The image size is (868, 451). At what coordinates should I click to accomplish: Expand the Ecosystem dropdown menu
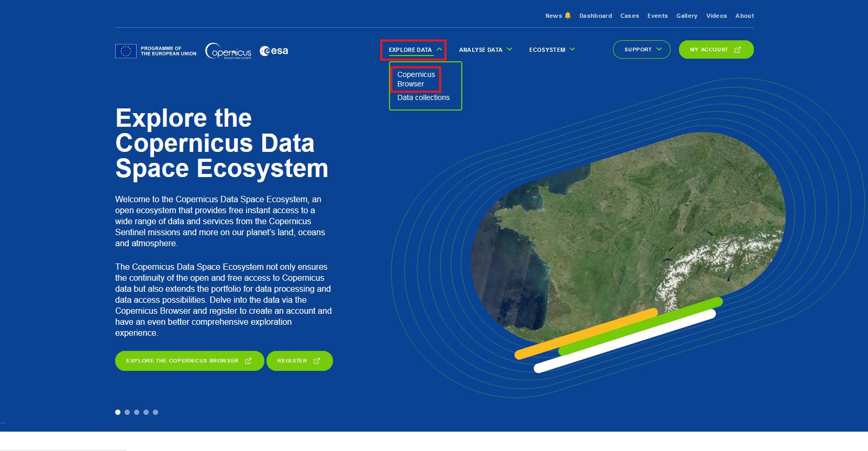(x=551, y=50)
